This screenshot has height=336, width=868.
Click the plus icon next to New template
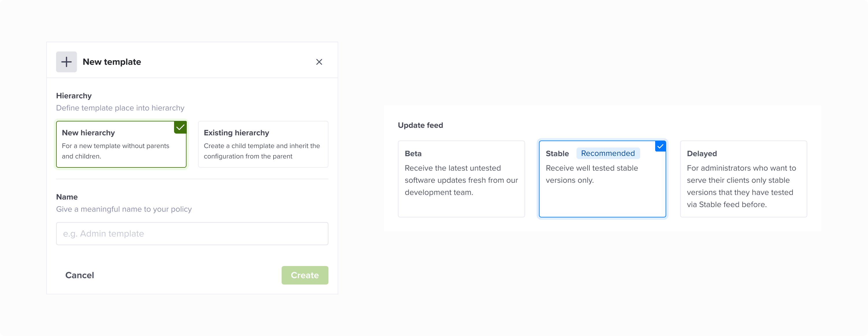point(66,62)
